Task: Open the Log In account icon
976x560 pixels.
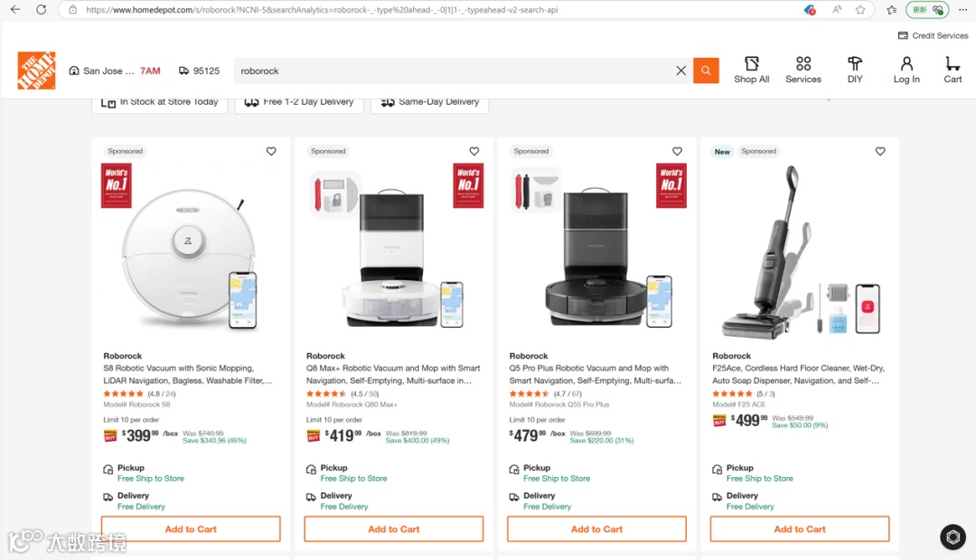Action: pos(906,70)
